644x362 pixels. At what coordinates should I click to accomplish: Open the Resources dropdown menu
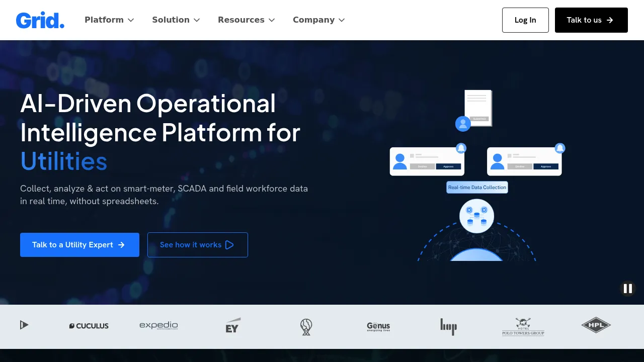[x=247, y=20]
